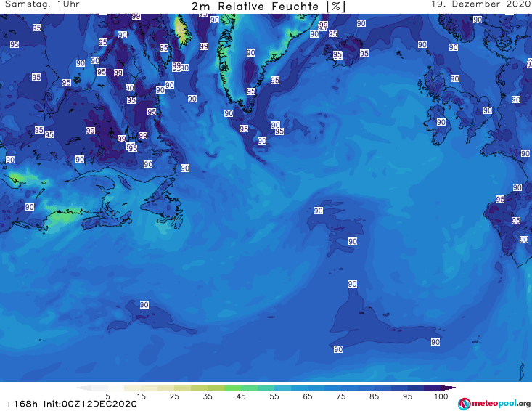This screenshot has height=411, width=532.
Task: Click the legend value "15"
Action: [141, 396]
